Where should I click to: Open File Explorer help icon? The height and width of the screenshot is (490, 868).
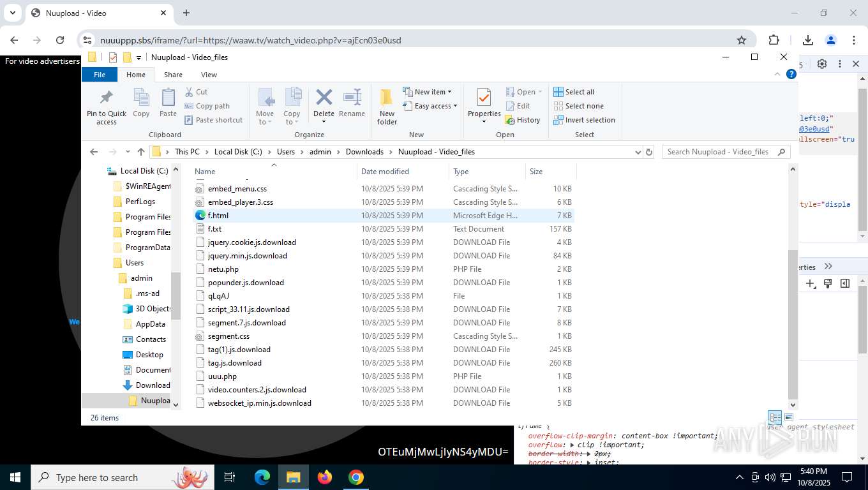click(791, 74)
